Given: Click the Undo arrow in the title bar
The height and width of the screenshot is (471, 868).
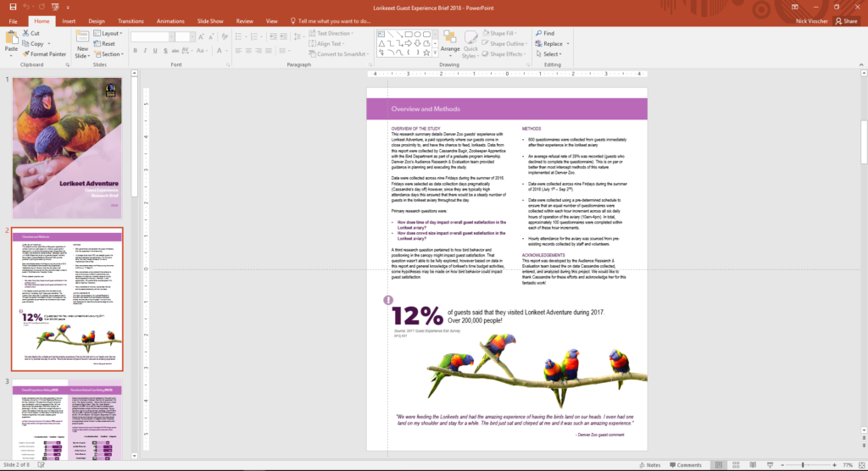Looking at the screenshot, I should 27,7.
